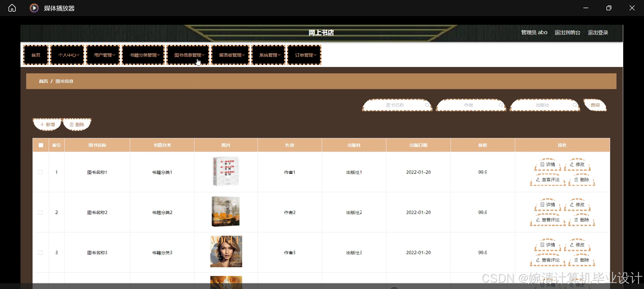Open the VOGUE cover thumbnail for 图书名称3
This screenshot has height=289, width=644.
coord(226,251)
